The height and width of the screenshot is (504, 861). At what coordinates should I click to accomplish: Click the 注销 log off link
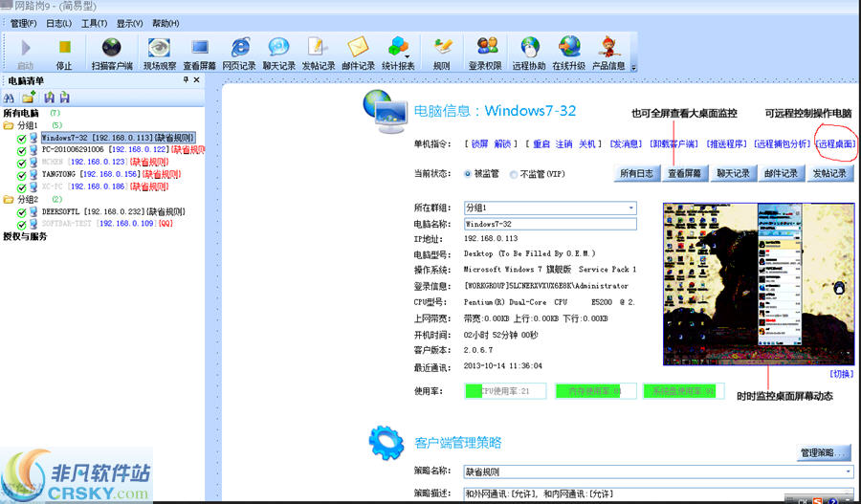click(x=563, y=143)
